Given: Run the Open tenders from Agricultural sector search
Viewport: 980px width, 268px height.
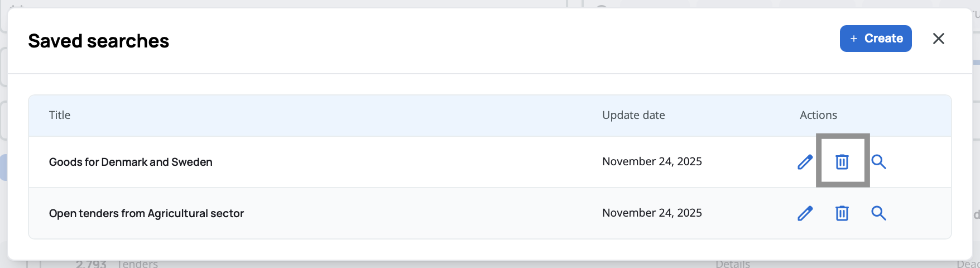Looking at the screenshot, I should point(878,213).
